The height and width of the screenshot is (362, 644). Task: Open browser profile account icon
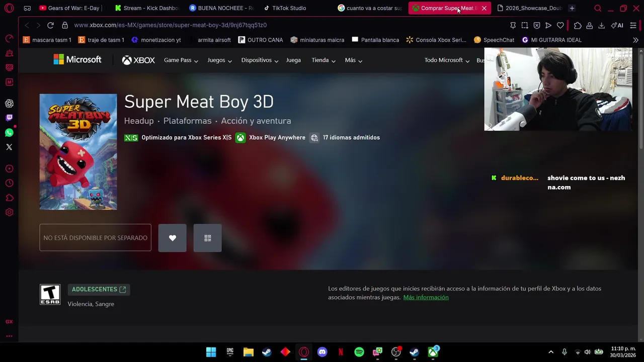(590, 25)
